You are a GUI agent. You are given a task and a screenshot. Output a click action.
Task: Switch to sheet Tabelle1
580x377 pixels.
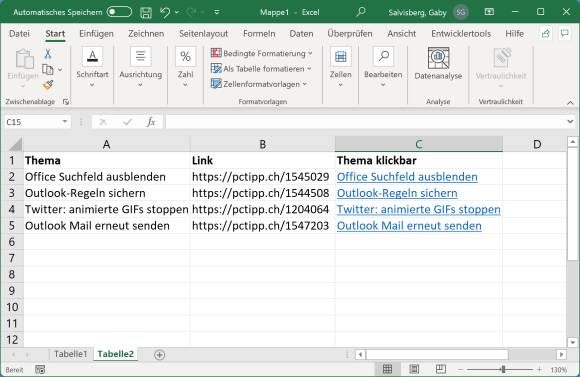coord(70,354)
